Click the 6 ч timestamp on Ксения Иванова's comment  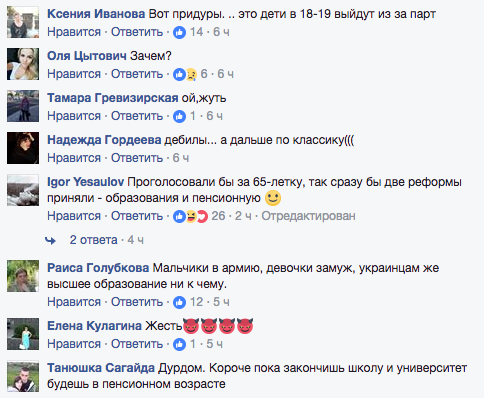tap(221, 32)
